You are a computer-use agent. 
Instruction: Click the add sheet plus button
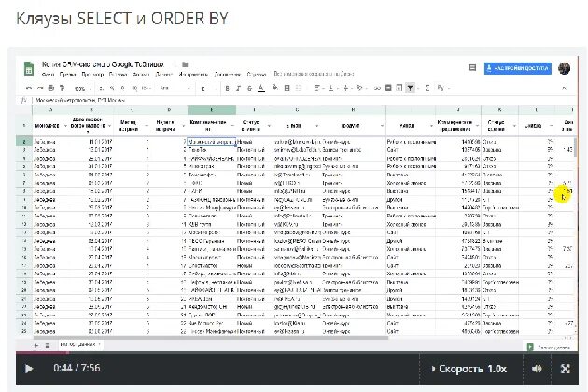click(36, 346)
